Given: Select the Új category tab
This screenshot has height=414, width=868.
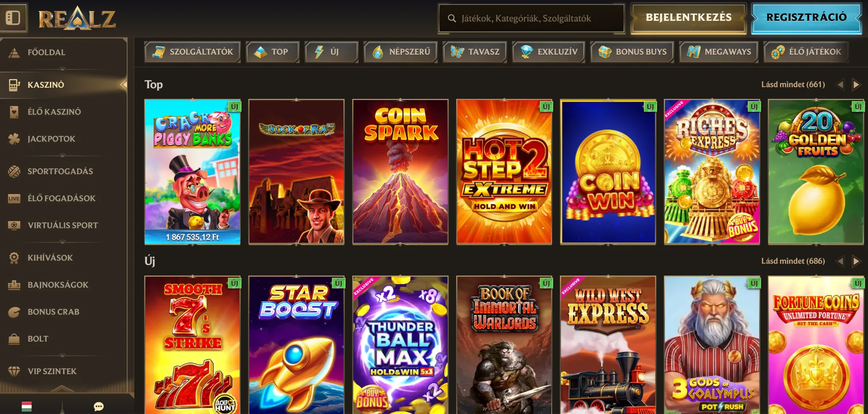Looking at the screenshot, I should pyautogui.click(x=331, y=52).
